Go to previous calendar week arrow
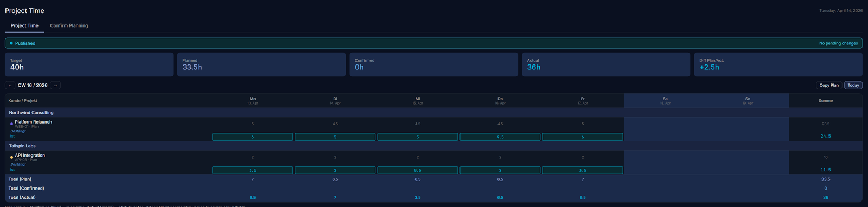This screenshot has width=868, height=207. 10,85
